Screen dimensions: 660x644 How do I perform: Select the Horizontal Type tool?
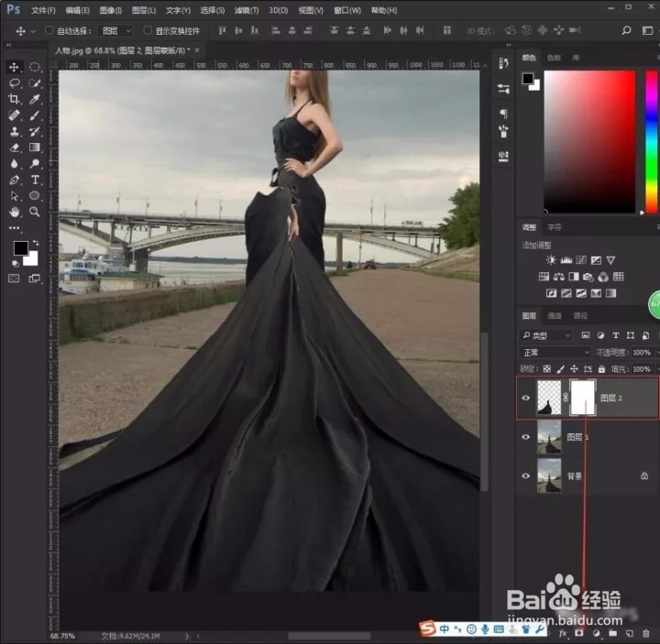pos(35,180)
